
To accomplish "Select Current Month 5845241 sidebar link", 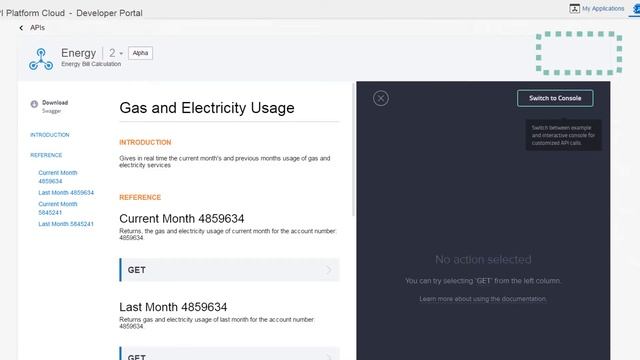I will tap(58, 208).
